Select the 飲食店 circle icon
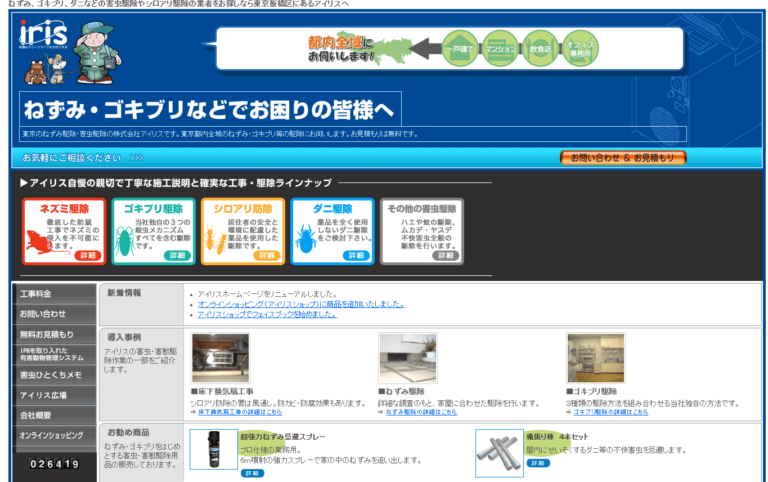 click(540, 48)
